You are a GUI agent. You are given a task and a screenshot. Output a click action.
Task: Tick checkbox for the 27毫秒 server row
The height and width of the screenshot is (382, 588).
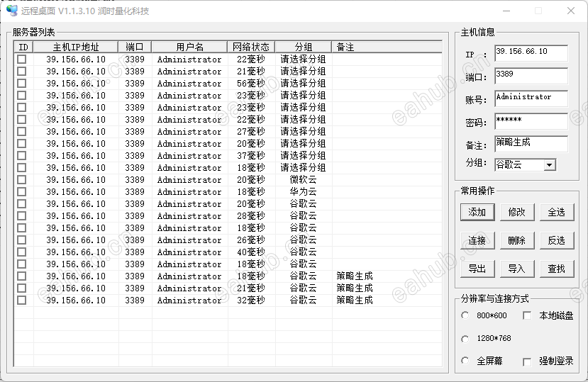coord(22,132)
